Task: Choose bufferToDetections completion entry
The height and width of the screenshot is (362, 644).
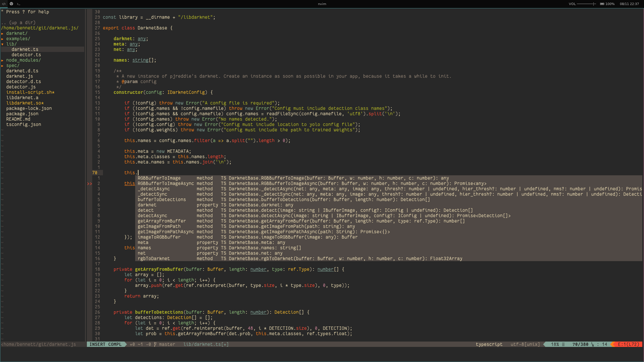Action: point(389,199)
